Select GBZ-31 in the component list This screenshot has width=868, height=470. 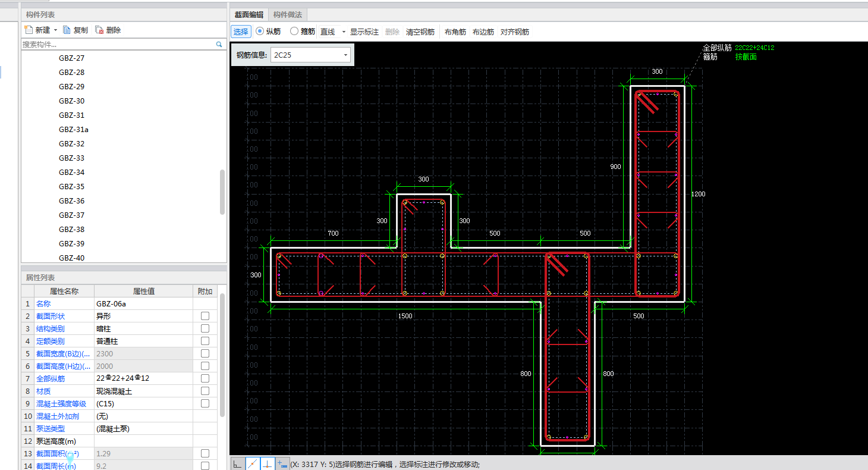72,115
